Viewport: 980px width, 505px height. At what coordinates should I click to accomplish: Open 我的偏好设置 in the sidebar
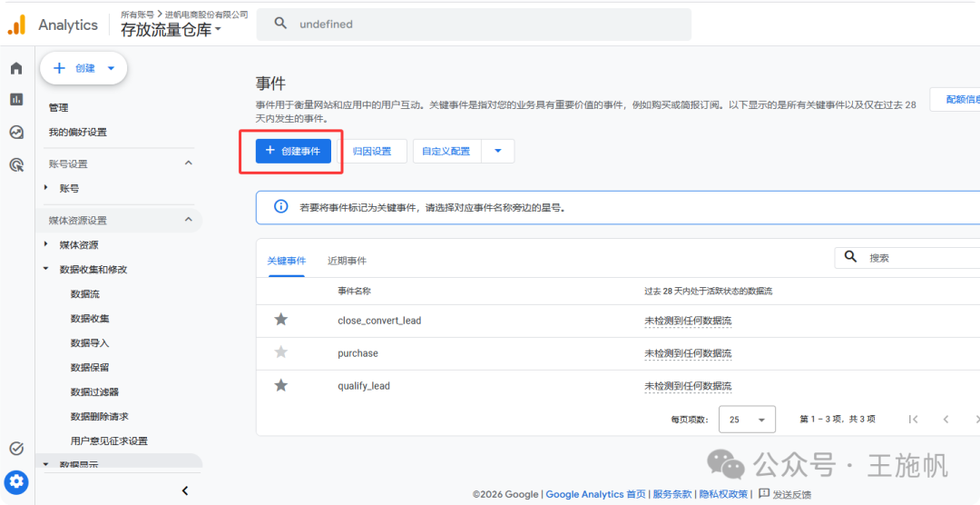click(77, 132)
